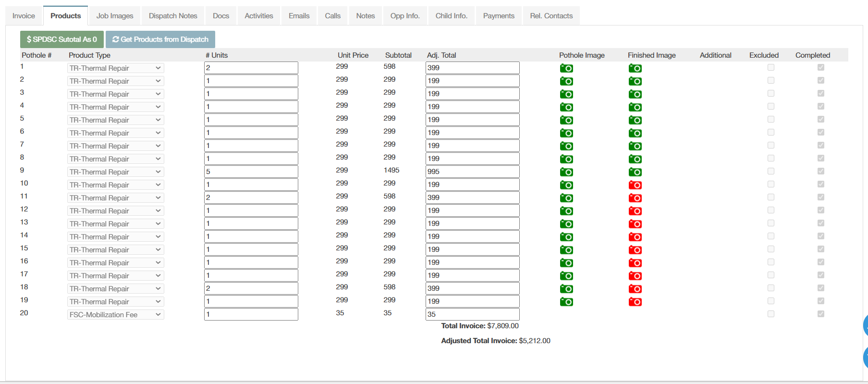Click the red finished image camera for pothole 19

(635, 302)
